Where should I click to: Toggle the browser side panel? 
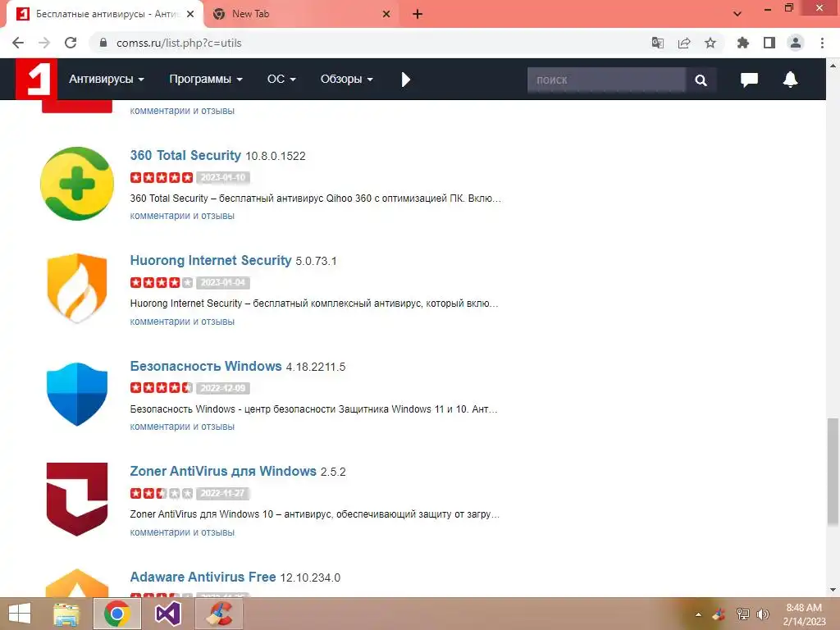click(769, 43)
